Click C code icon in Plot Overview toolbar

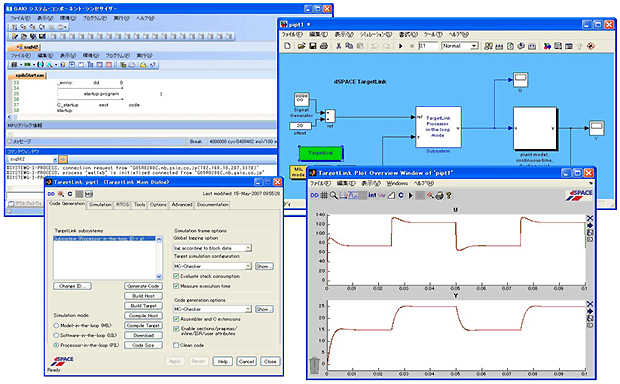pyautogui.click(x=401, y=195)
